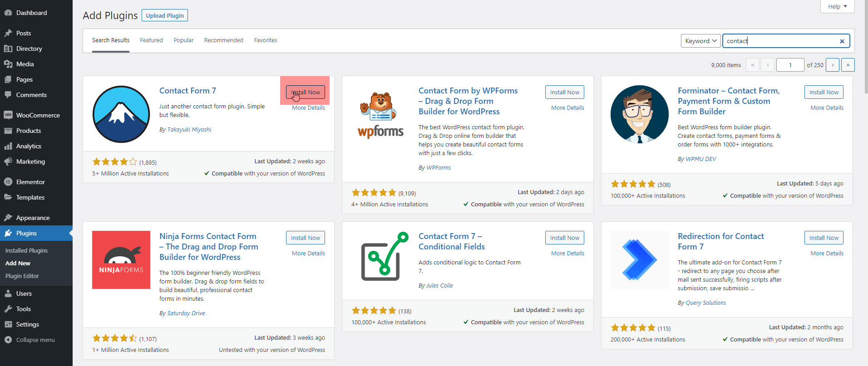View More Details for Forminator

pos(827,108)
